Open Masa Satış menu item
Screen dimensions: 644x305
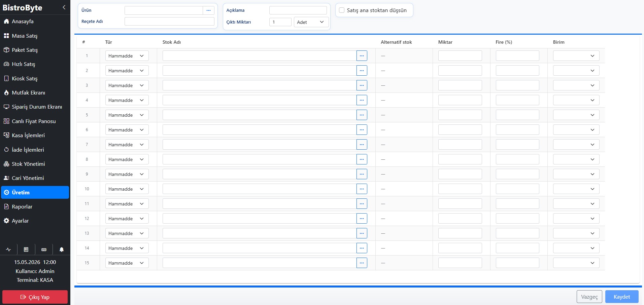[35, 36]
